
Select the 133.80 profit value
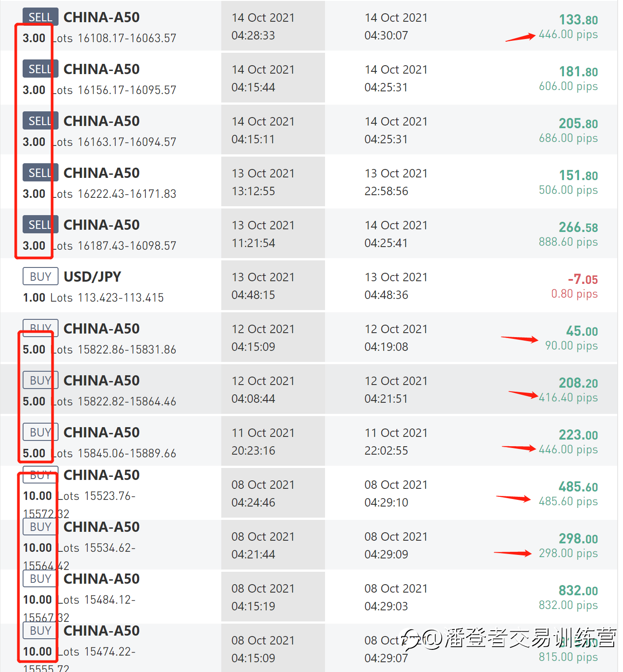point(578,20)
